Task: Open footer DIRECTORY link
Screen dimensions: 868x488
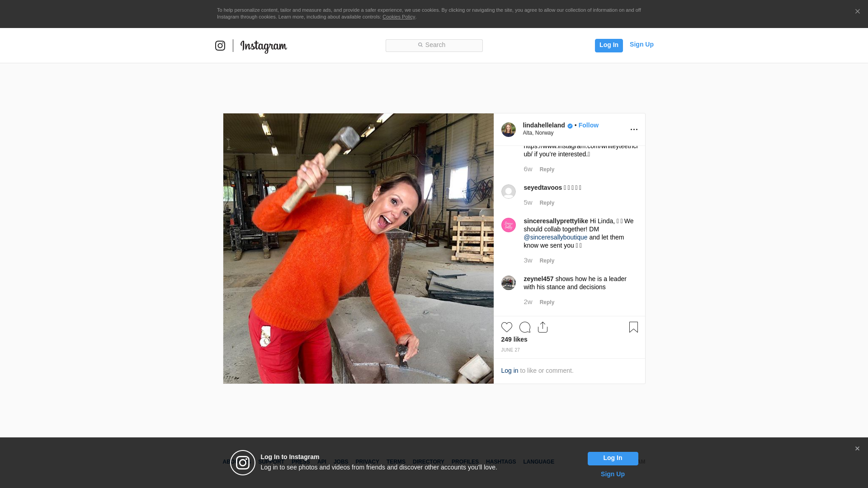Action: [x=429, y=462]
